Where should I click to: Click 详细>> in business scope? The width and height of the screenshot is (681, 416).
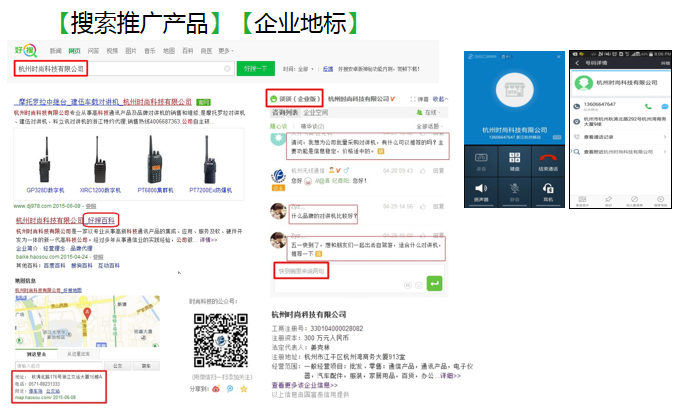coord(450,376)
